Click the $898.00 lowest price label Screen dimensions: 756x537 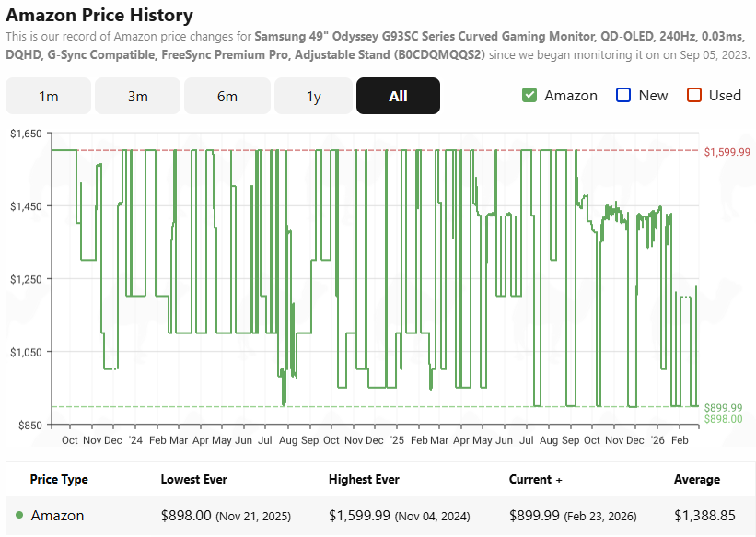click(724, 417)
